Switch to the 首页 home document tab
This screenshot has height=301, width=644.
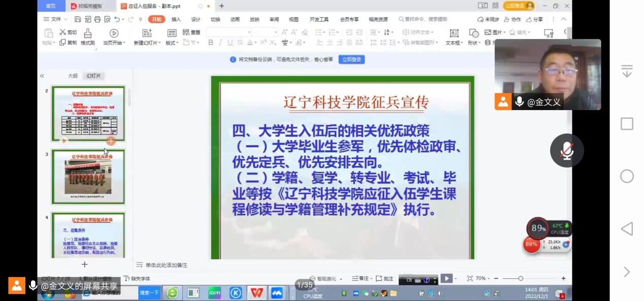point(51,6)
